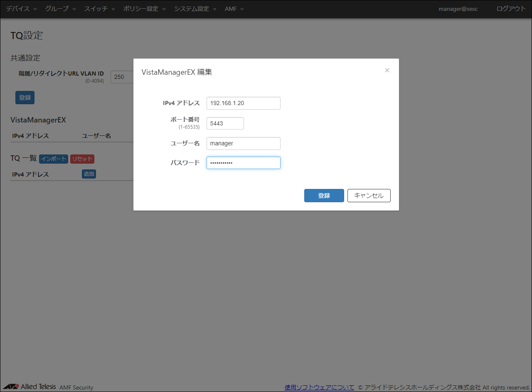
Task: Open the AMF menu
Action: (234, 9)
